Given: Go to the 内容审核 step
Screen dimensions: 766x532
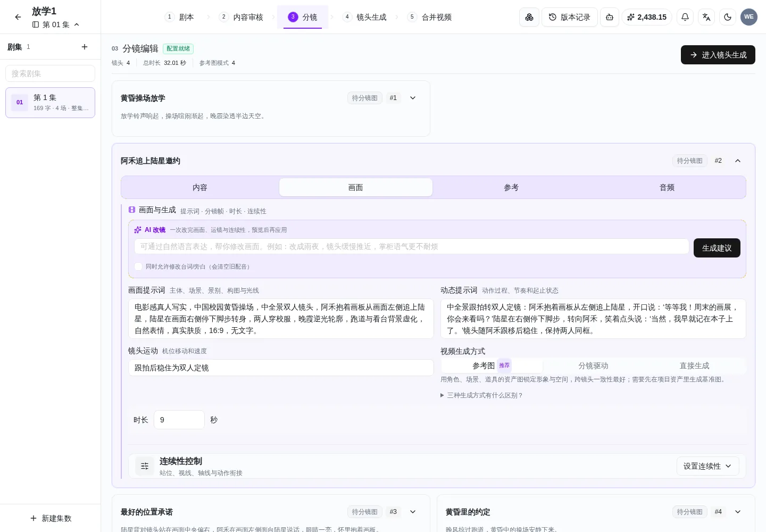Looking at the screenshot, I should click(242, 17).
